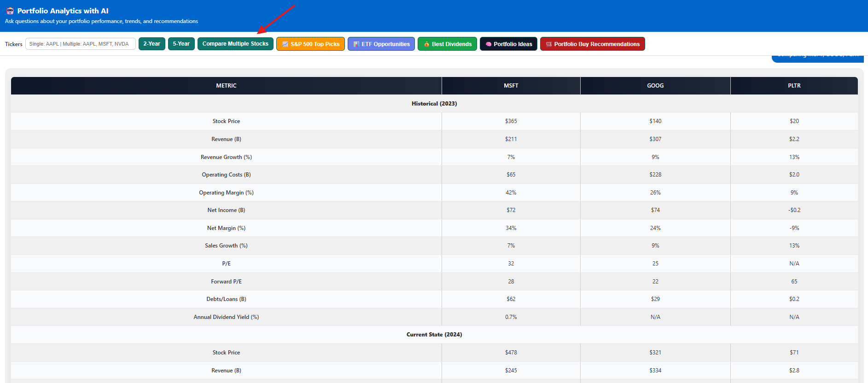
Task: Select GOOG operating margin 26%
Action: pos(655,193)
